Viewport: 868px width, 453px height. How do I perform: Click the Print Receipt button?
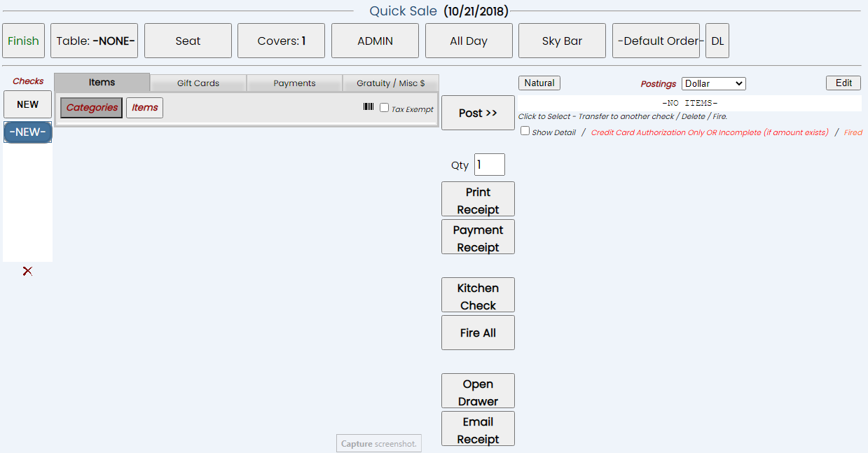[x=478, y=200]
